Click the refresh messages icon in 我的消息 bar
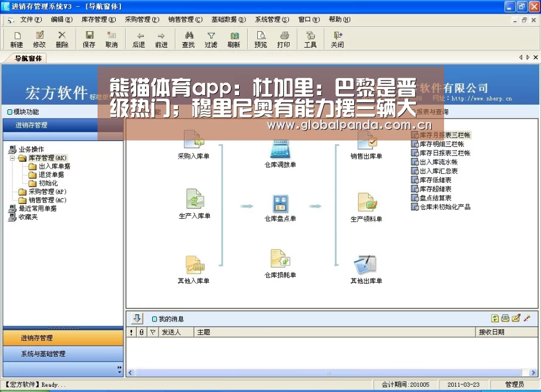Image resolution: width=541 pixels, height=392 pixels. click(495, 318)
